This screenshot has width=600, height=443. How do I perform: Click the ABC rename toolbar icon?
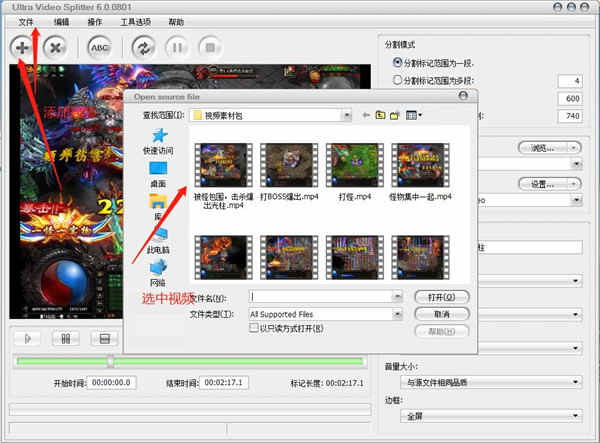99,48
